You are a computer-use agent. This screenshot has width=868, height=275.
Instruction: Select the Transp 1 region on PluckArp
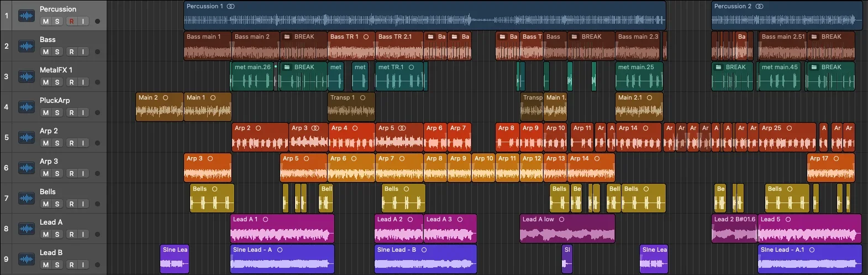pos(351,107)
